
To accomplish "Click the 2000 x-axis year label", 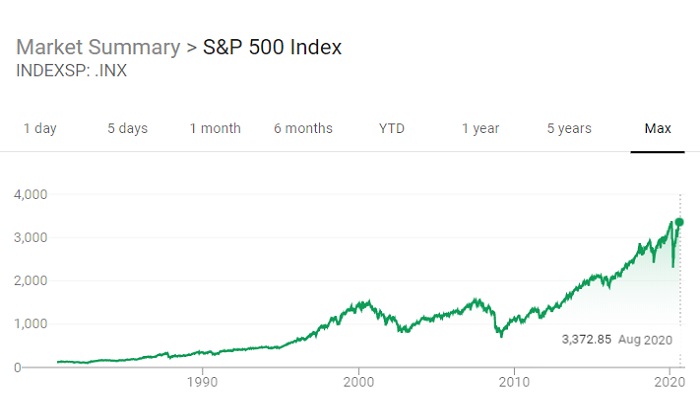I will [359, 382].
